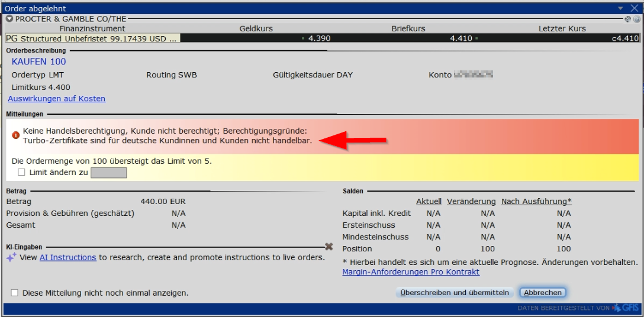Click the 'Mindesteinschuss' row label
The height and width of the screenshot is (317, 644).
click(x=375, y=237)
